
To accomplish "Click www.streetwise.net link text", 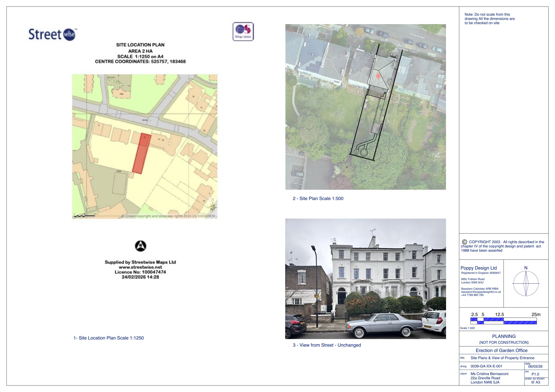I will coord(140,267).
